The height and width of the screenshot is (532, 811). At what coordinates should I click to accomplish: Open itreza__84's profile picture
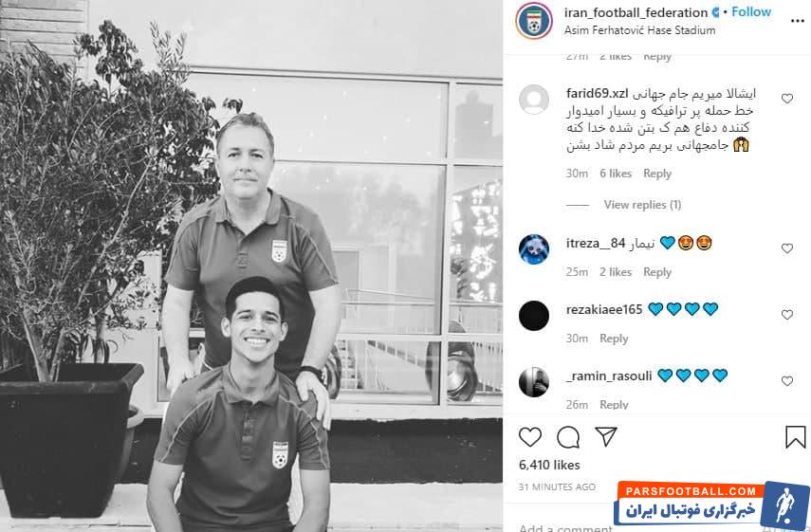pos(534,249)
